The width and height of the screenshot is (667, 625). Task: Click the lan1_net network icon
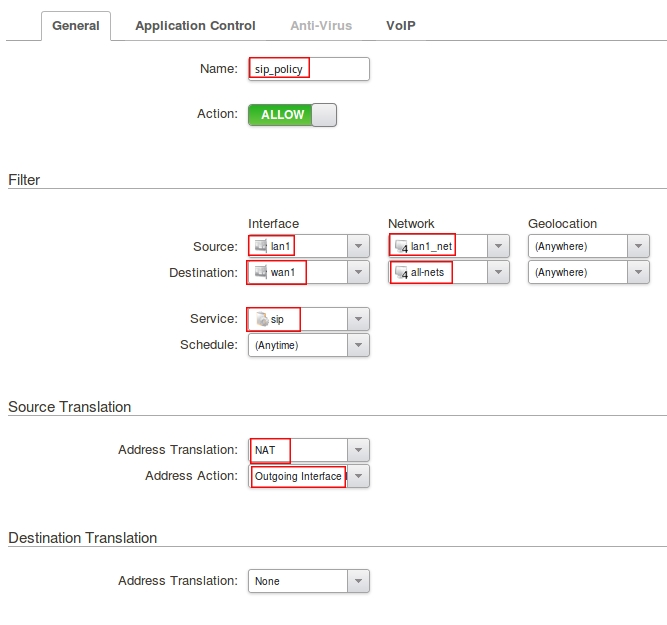(401, 246)
